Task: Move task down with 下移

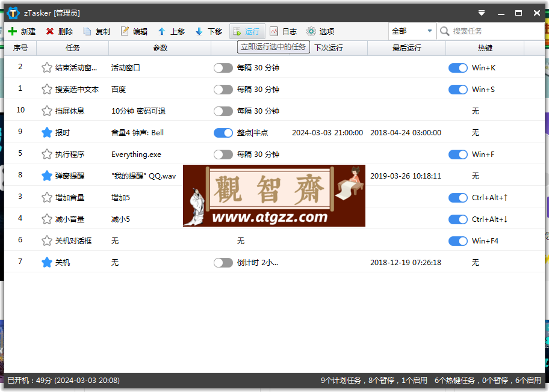Action: 209,31
